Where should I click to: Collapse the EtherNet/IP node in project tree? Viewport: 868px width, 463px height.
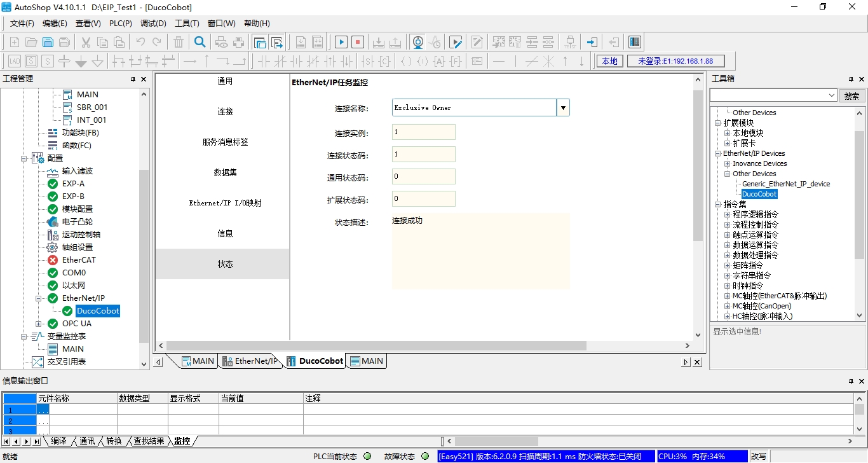(x=39, y=298)
